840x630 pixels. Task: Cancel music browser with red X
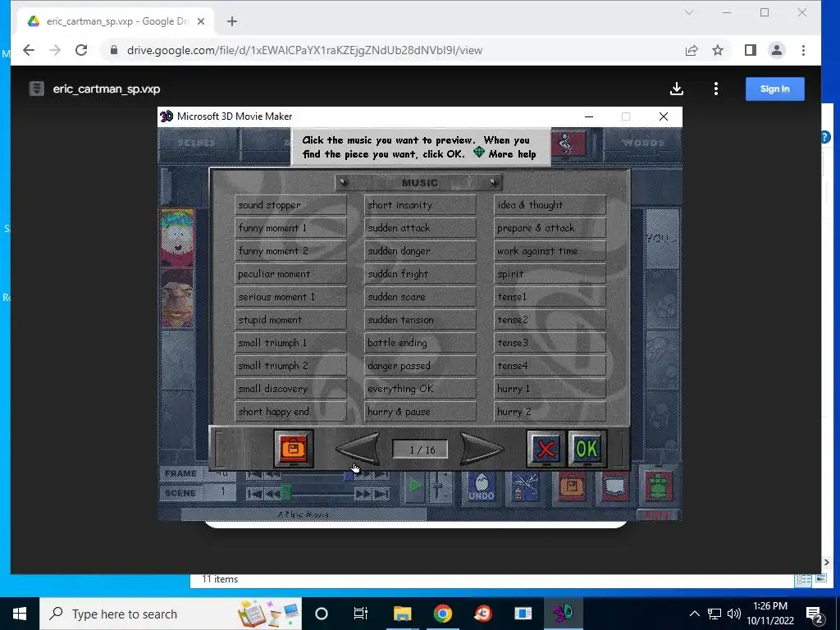546,449
